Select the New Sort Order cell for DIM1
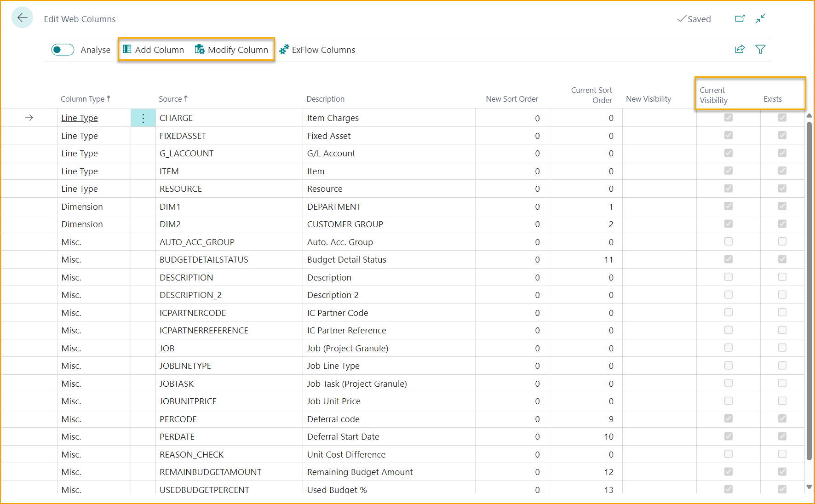The width and height of the screenshot is (815, 504). point(512,207)
